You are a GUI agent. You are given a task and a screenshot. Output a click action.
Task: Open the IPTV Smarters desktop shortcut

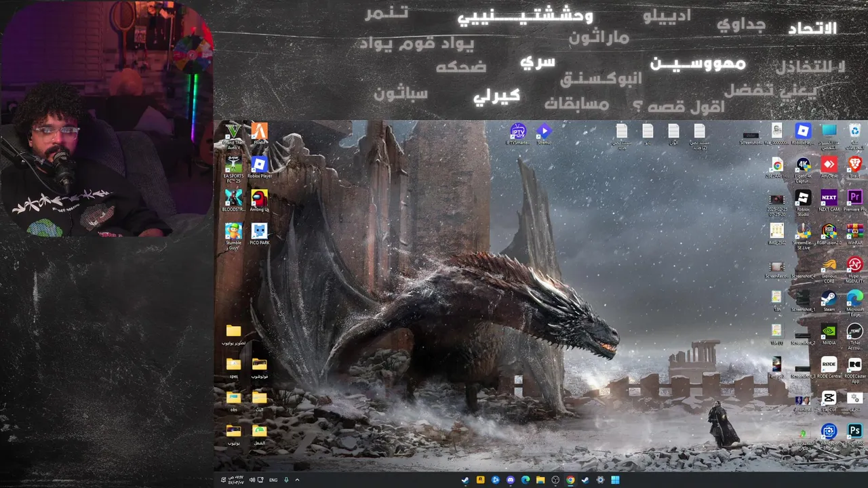tap(517, 134)
